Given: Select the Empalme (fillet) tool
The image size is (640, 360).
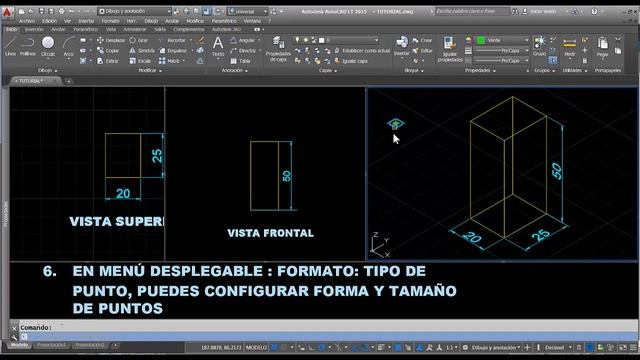Looking at the screenshot, I should point(173,51).
